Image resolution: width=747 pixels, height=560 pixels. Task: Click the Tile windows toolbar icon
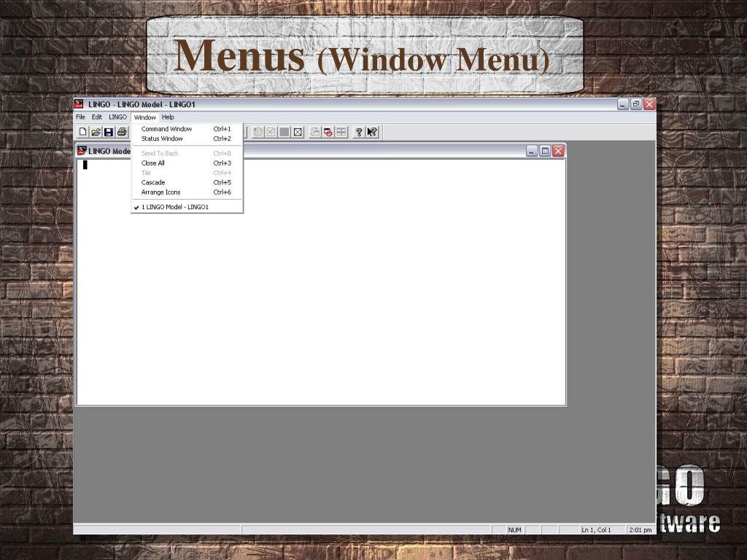click(341, 132)
